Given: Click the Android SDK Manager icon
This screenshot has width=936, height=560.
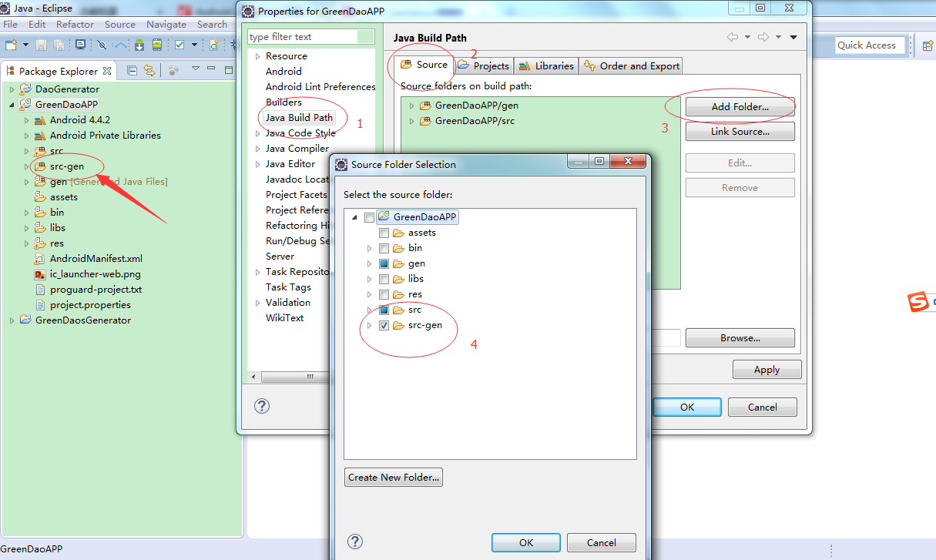Looking at the screenshot, I should click(x=141, y=45).
